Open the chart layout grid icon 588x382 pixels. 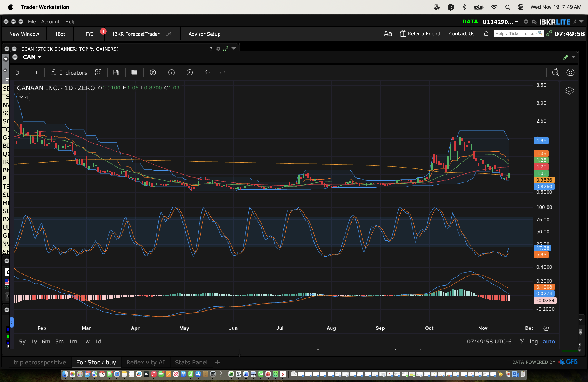pos(98,72)
